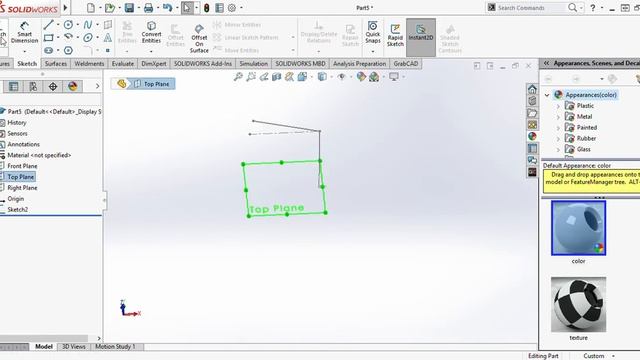Viewport: 640px width, 360px height.
Task: Collapse the Appearances(color) tree node
Action: tap(547, 95)
